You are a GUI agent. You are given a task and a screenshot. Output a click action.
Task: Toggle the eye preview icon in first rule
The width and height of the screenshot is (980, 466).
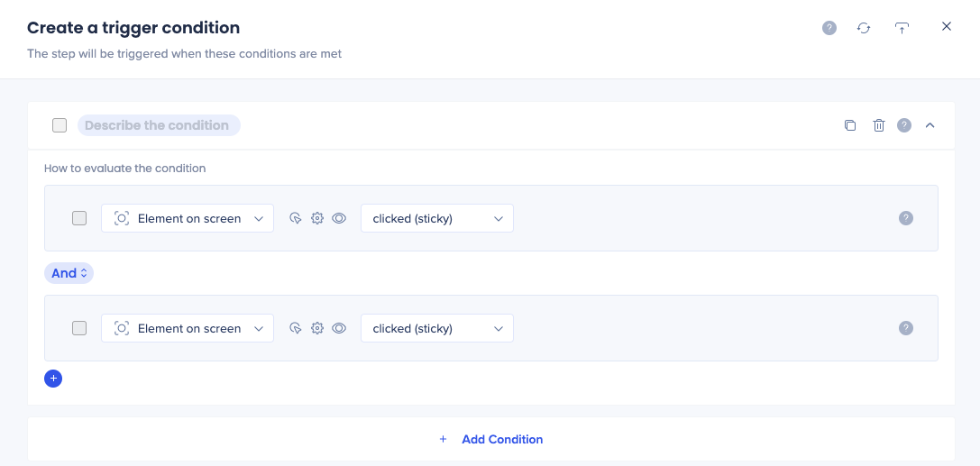pos(339,218)
